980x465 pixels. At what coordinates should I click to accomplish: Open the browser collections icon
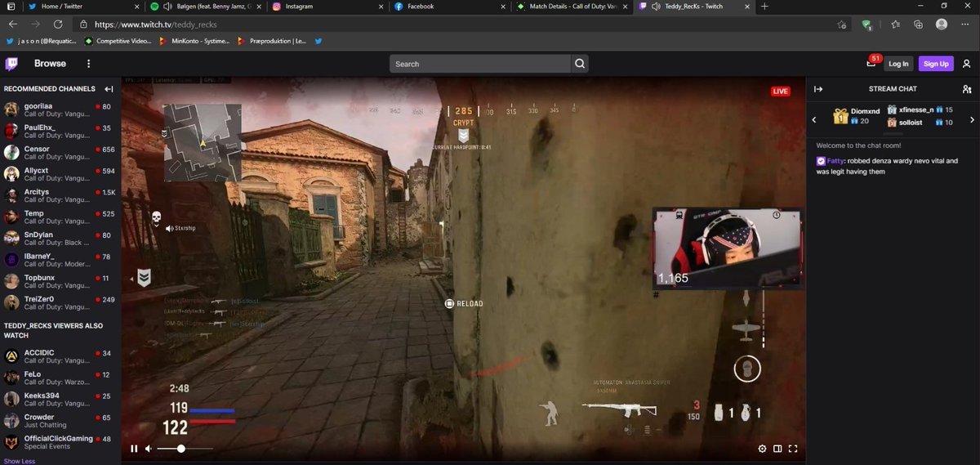point(919,25)
